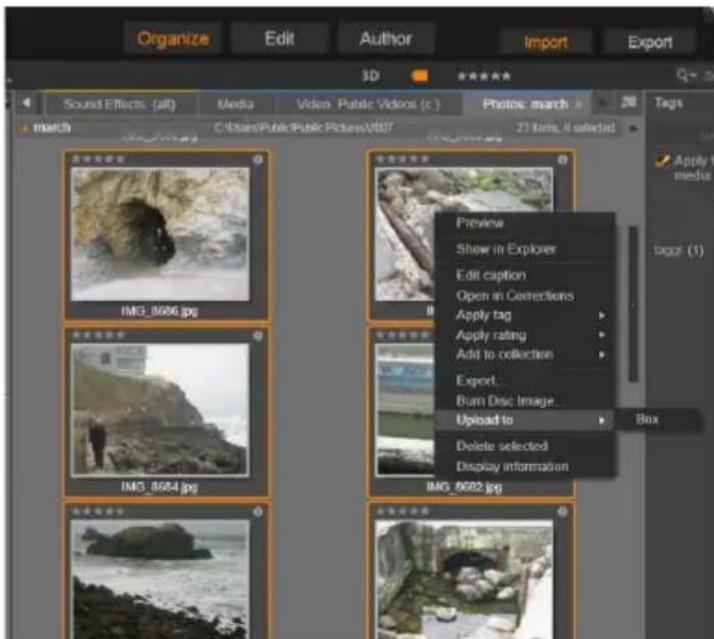This screenshot has height=639, width=714.
Task: Select the sea rock island thumbnail
Action: (x=160, y=579)
